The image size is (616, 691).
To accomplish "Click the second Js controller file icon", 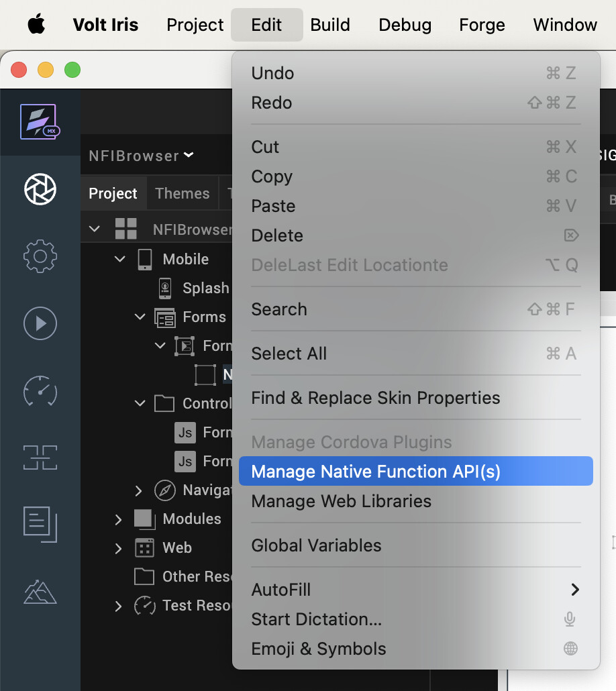I will click(185, 462).
